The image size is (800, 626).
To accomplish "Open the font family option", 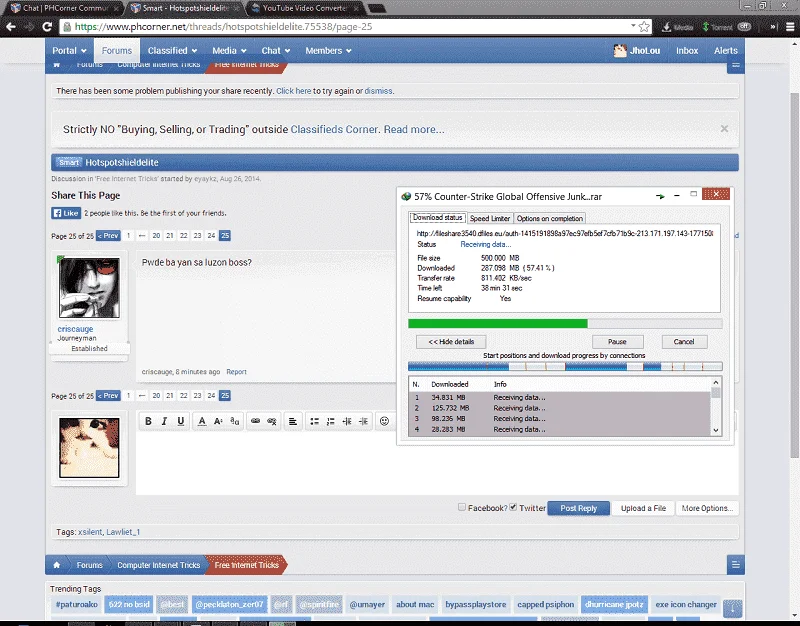I will click(235, 421).
